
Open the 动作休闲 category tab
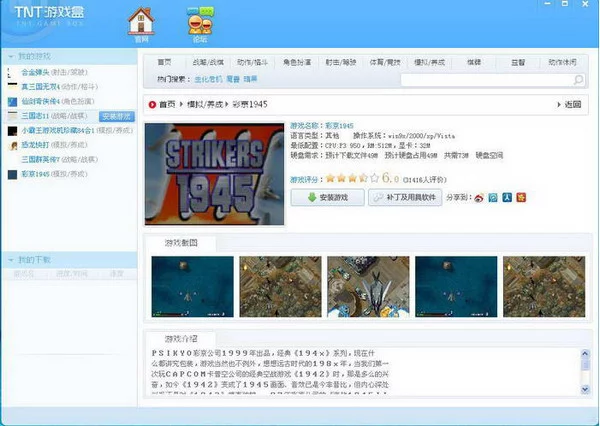(562, 62)
